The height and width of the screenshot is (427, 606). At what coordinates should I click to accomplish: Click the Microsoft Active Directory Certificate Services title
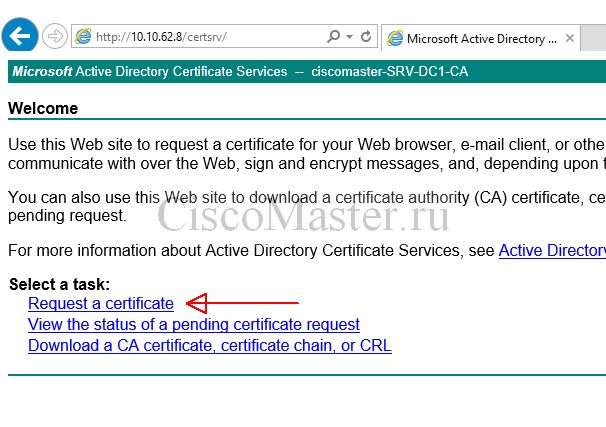(x=150, y=71)
